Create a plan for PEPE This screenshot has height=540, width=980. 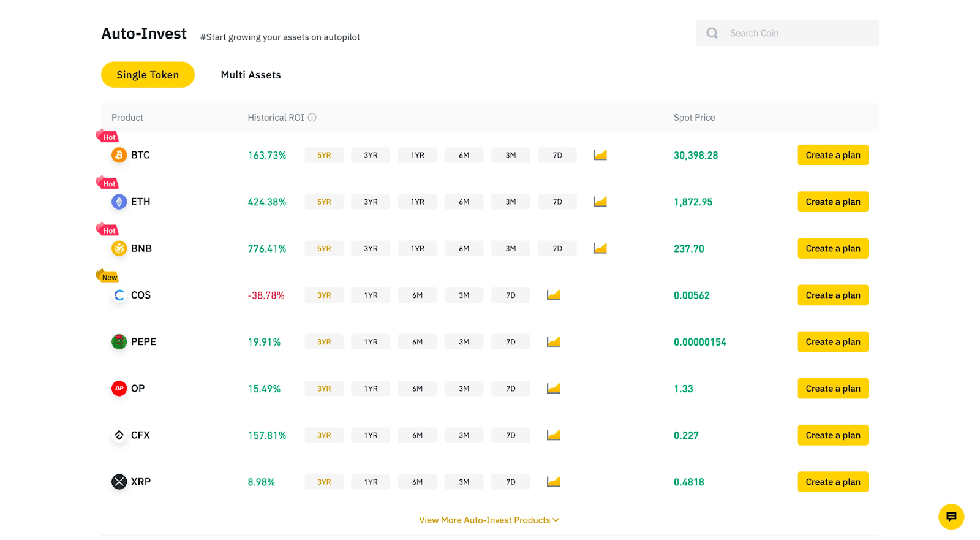[833, 341]
